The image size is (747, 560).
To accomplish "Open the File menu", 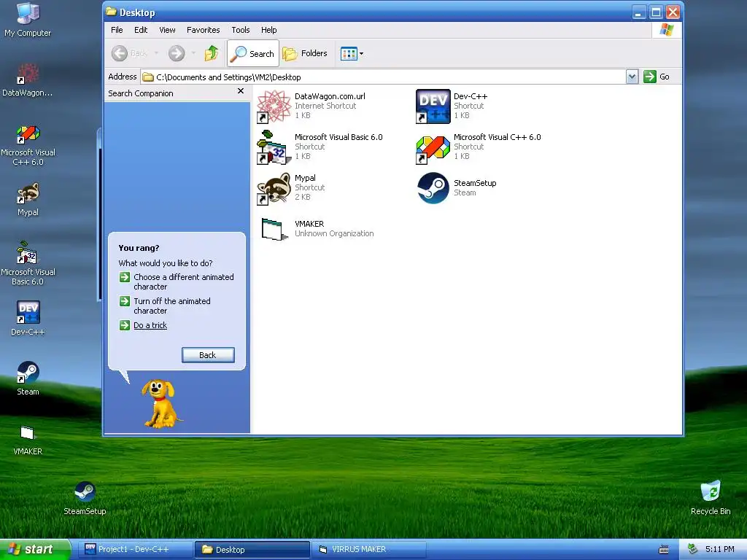I will (117, 30).
